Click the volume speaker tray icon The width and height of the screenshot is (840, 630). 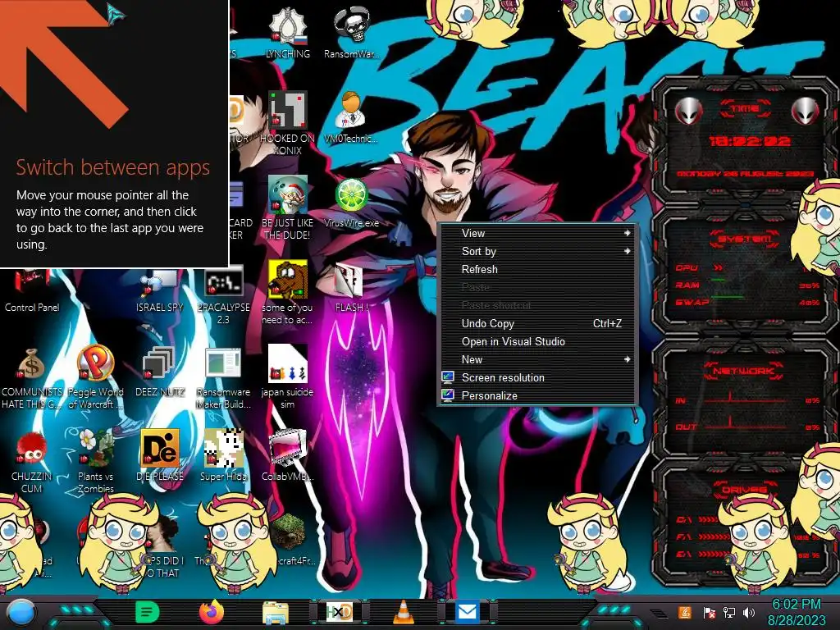click(x=749, y=612)
